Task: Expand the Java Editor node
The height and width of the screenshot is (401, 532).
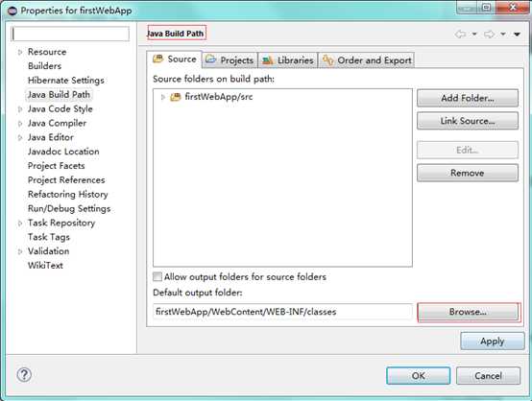Action: pyautogui.click(x=20, y=137)
